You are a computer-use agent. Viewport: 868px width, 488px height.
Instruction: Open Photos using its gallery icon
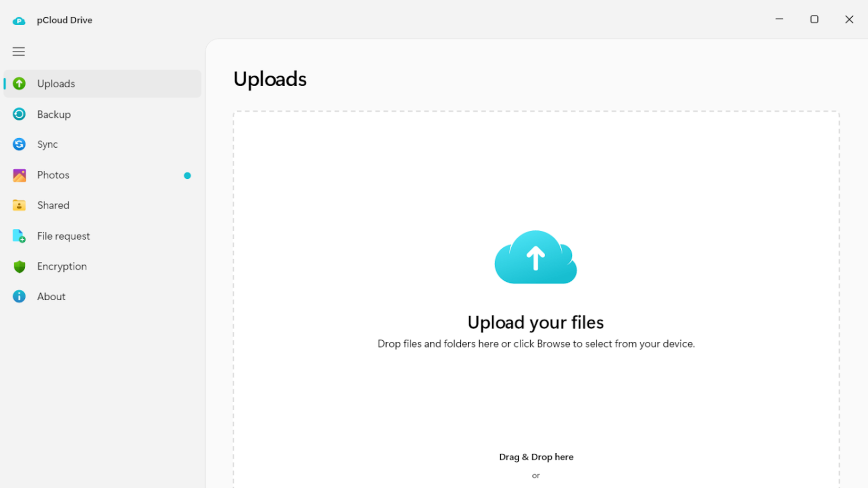point(19,175)
